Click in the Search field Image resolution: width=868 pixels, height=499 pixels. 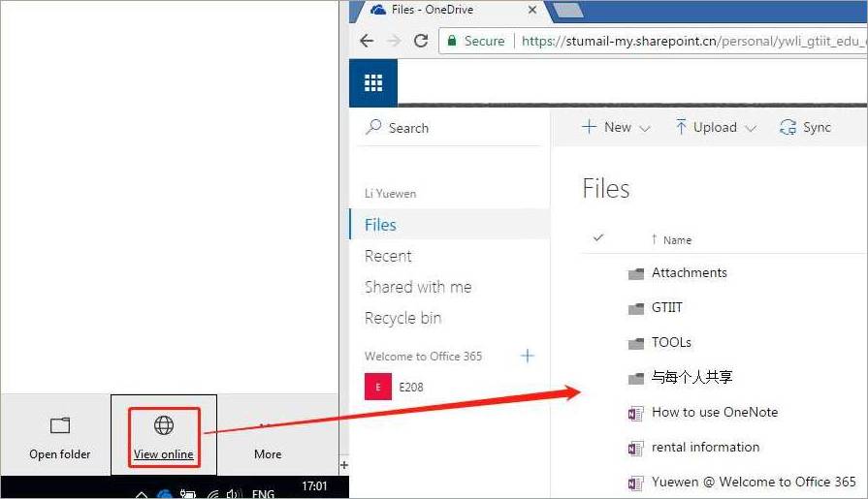point(448,128)
